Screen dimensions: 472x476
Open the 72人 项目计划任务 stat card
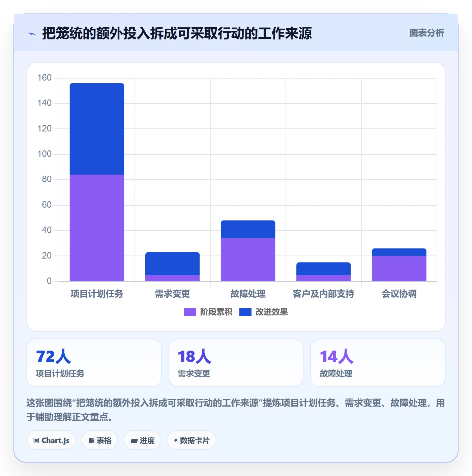coord(94,363)
